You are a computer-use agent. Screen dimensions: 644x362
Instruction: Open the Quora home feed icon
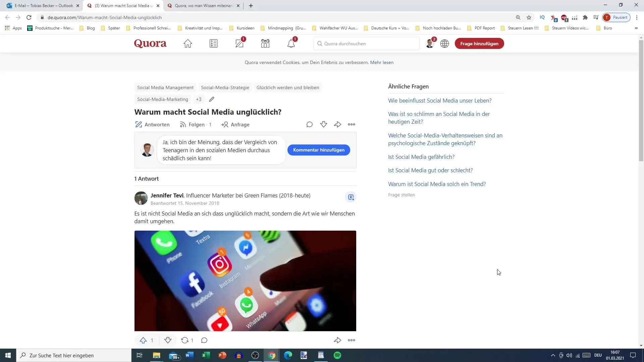tap(188, 44)
